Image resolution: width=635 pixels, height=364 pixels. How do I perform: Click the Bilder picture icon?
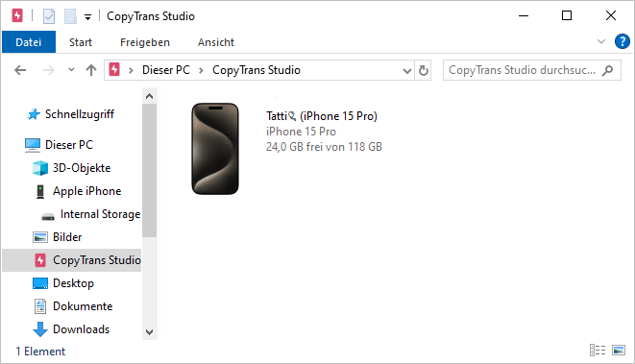(x=40, y=237)
